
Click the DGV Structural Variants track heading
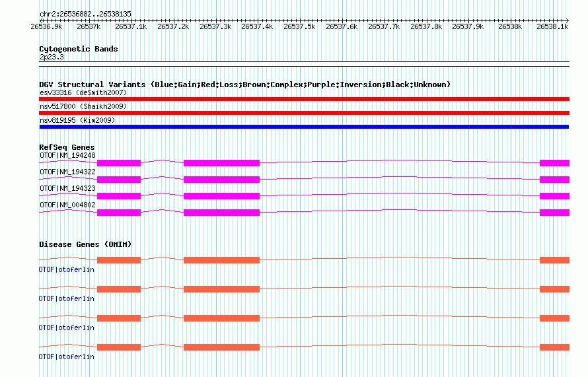click(x=244, y=85)
